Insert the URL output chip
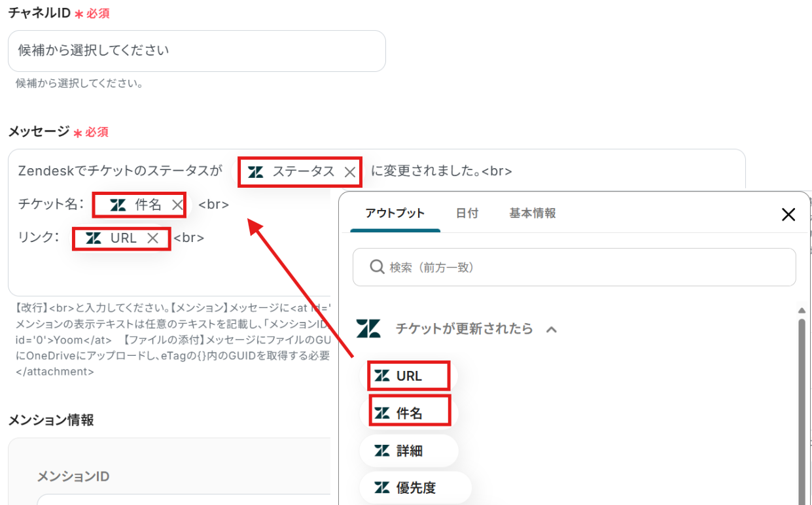Viewport: 812px width, 505px height. (409, 376)
